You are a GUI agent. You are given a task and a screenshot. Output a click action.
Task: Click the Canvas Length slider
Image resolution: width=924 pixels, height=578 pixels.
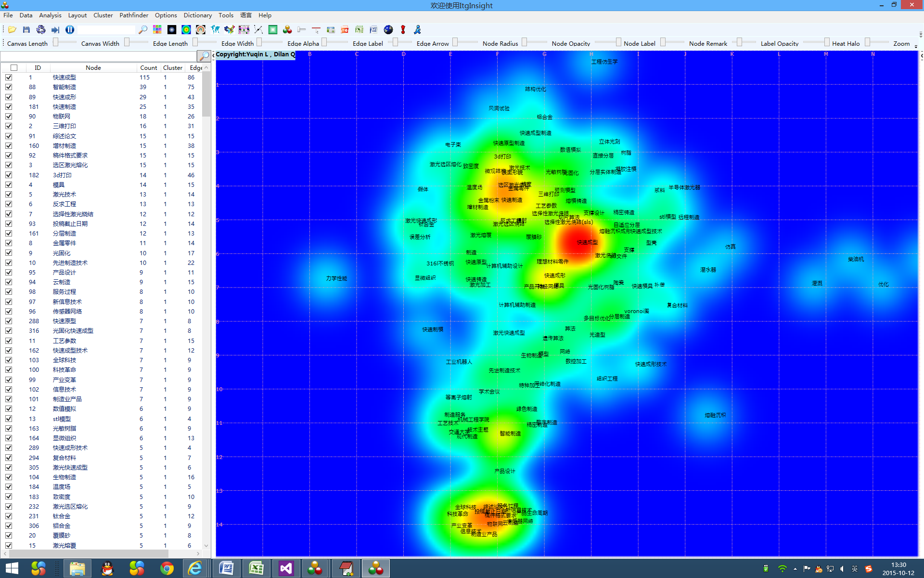point(64,42)
